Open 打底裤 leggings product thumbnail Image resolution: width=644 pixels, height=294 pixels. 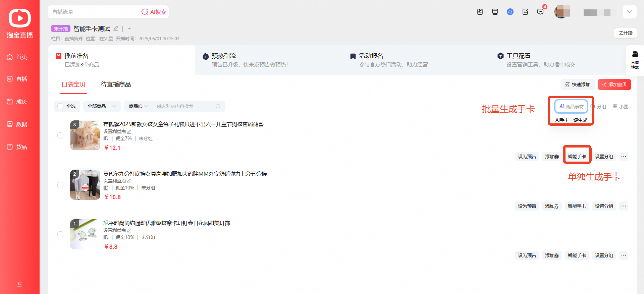[x=85, y=185]
